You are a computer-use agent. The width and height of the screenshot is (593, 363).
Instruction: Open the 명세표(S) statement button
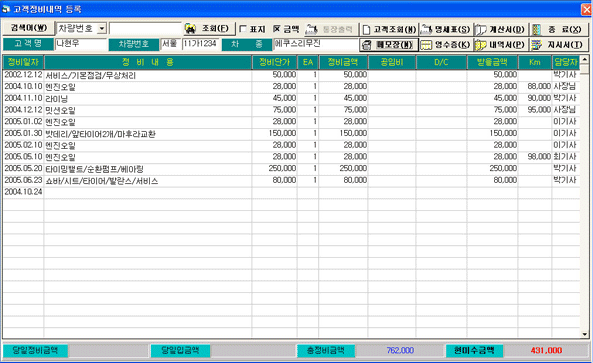446,29
